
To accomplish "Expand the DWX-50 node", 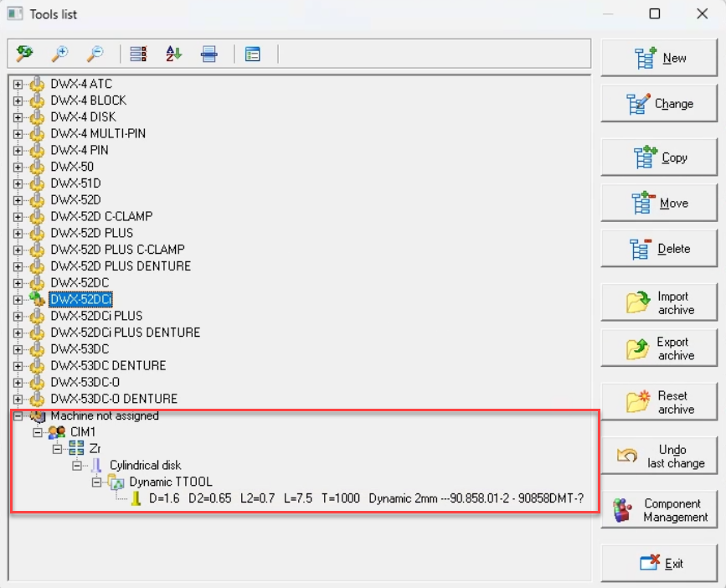I will (x=18, y=168).
